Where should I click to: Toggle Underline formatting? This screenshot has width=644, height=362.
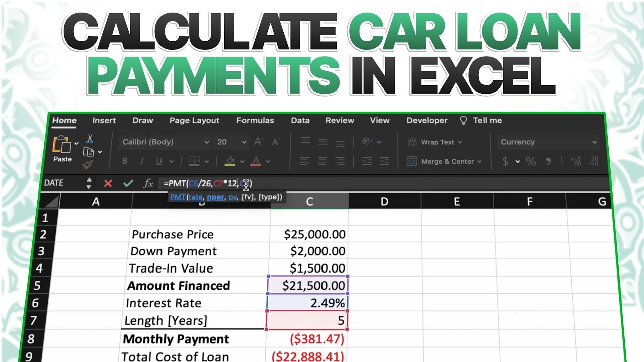pyautogui.click(x=159, y=161)
